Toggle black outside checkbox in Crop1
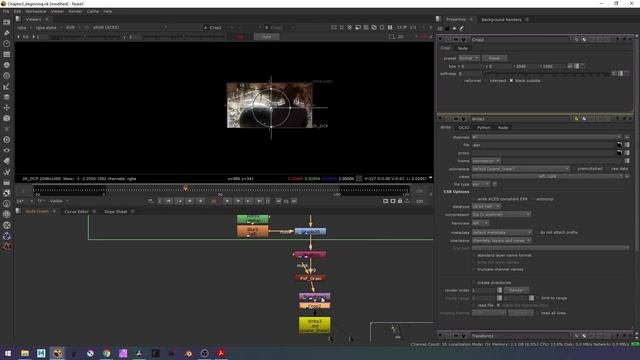 511,81
